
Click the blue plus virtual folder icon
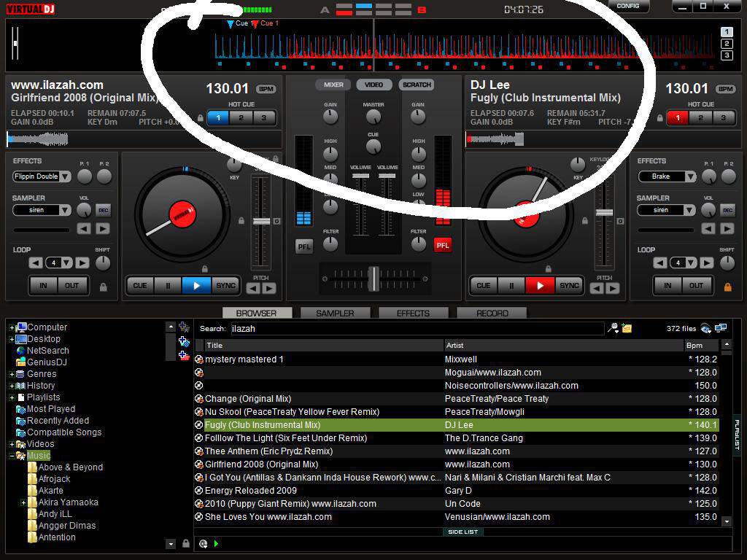click(x=184, y=341)
